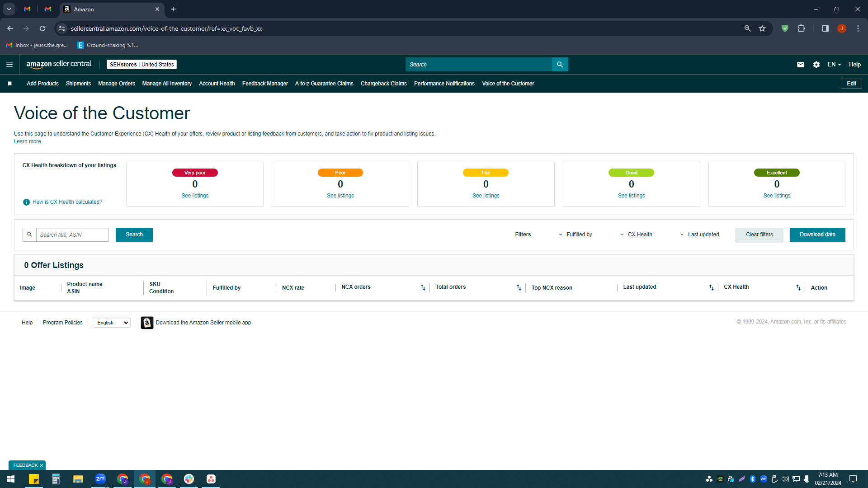
Task: Click the browser address bar URL
Action: click(166, 28)
